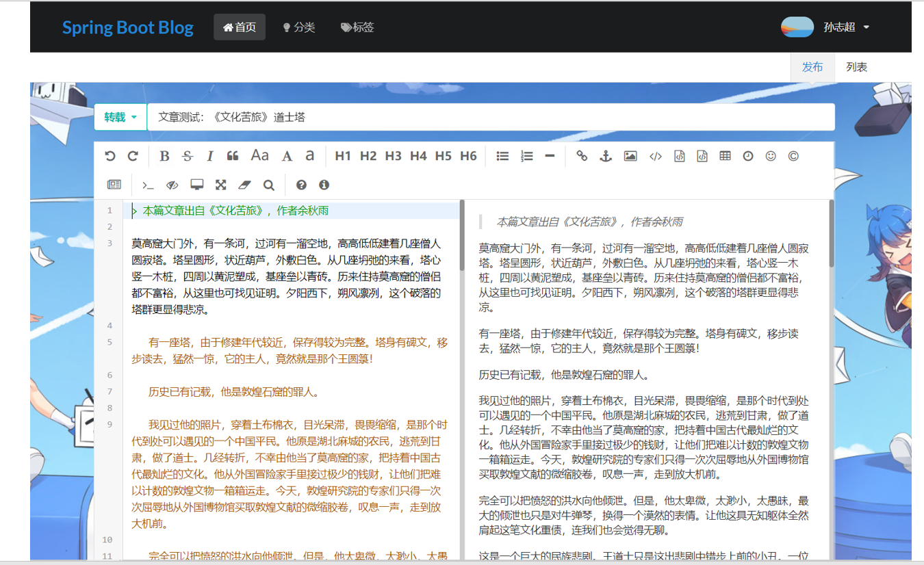
Task: Switch to the 列表 tab
Action: pos(857,67)
